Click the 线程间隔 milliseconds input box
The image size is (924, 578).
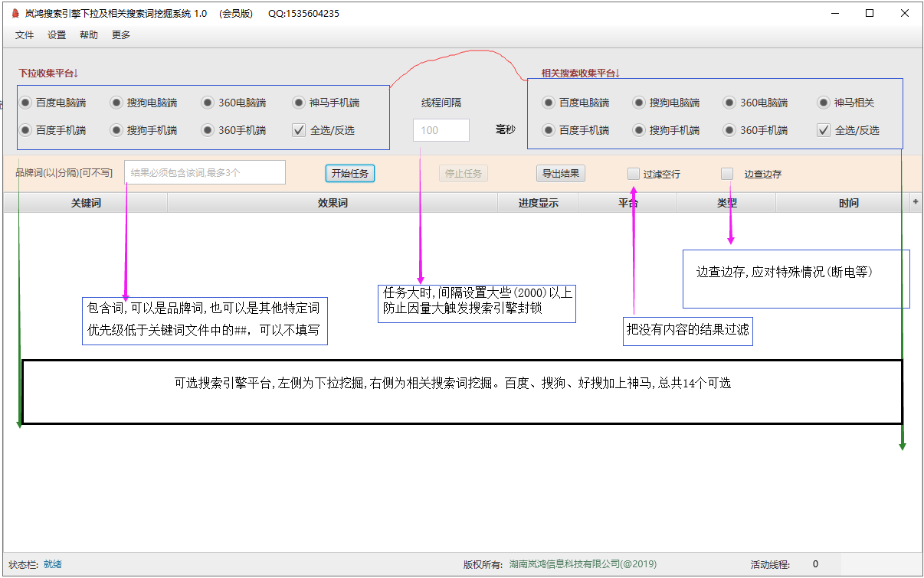441,130
